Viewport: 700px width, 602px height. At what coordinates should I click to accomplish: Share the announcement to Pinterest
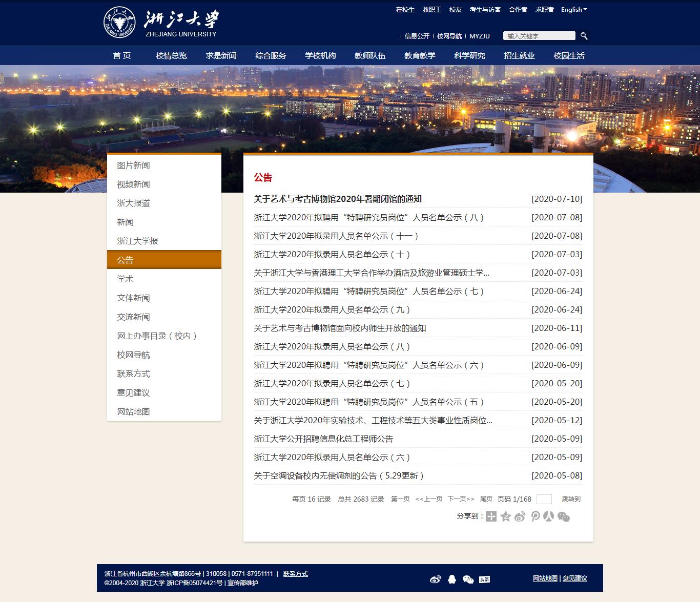click(x=534, y=517)
